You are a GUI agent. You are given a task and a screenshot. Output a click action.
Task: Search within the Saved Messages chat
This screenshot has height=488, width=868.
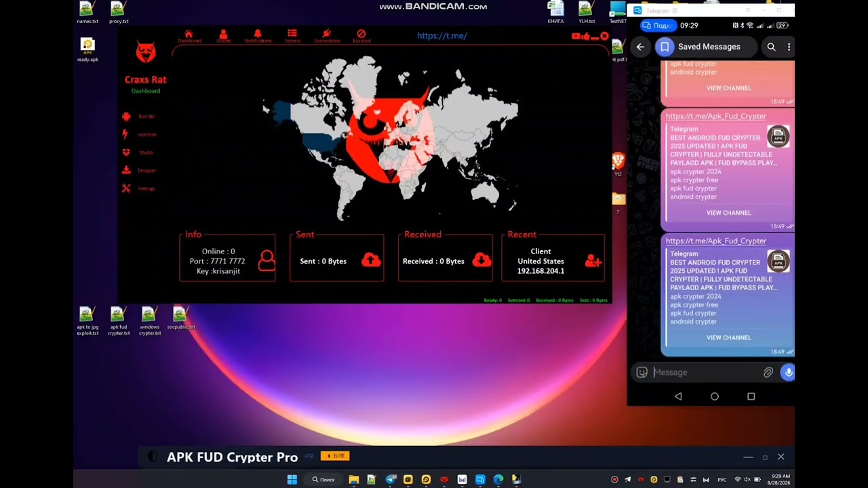771,47
